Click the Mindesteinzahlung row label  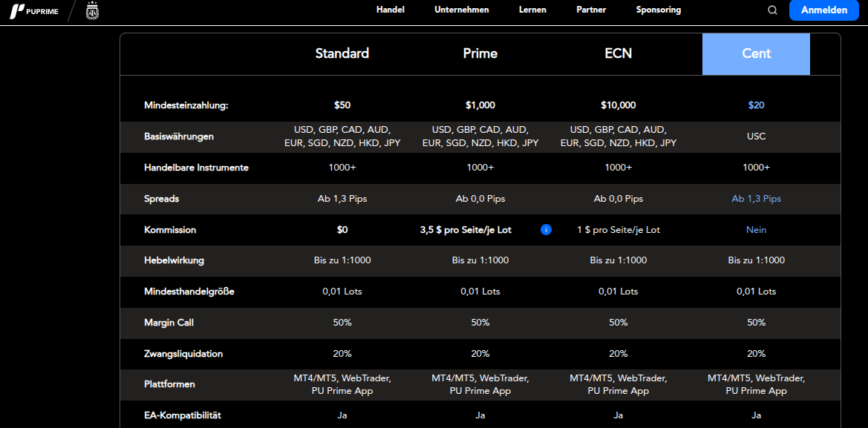[186, 105]
